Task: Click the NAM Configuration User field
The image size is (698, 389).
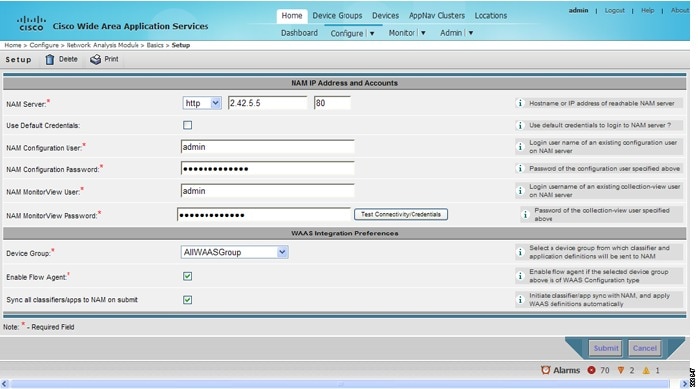Action: pos(268,147)
